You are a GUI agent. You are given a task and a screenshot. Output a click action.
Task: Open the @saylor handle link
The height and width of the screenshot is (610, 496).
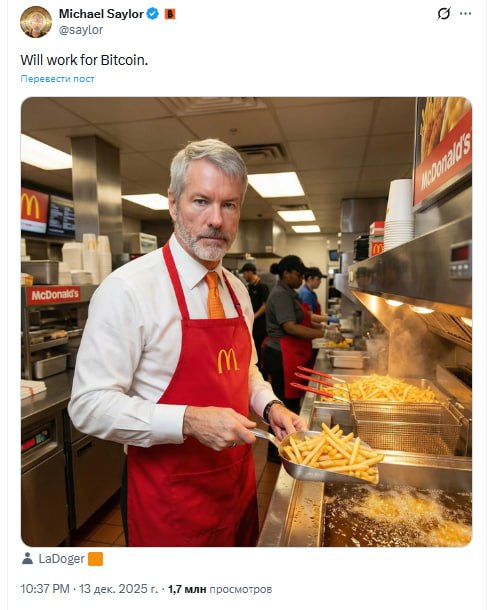coord(81,30)
